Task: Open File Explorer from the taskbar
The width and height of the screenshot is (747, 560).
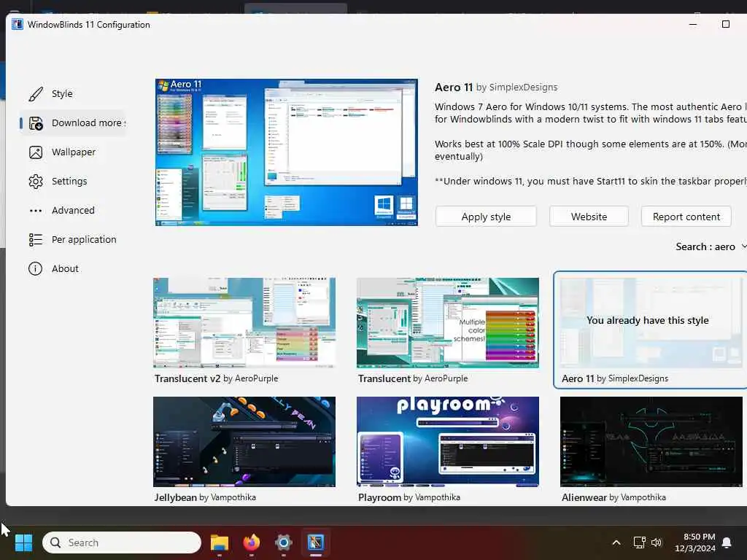Action: click(220, 542)
